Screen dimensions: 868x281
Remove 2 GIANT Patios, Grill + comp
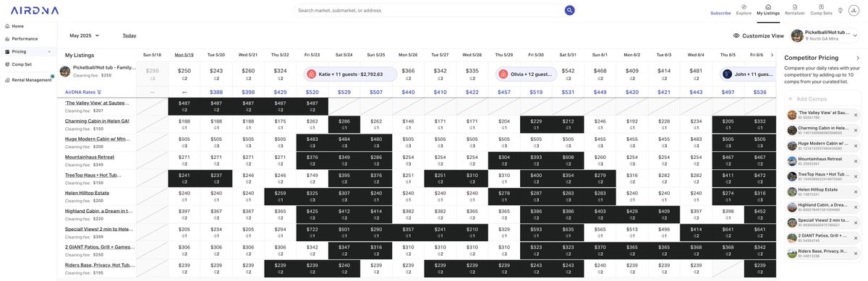[x=856, y=238]
